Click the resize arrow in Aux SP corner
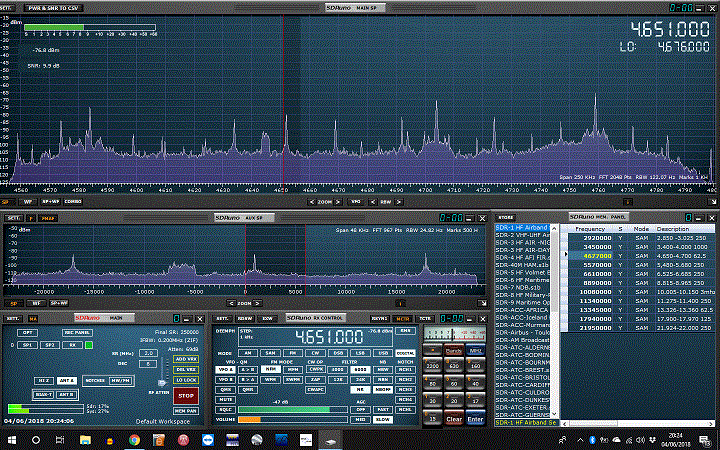The height and width of the screenshot is (450, 720). tap(482, 303)
